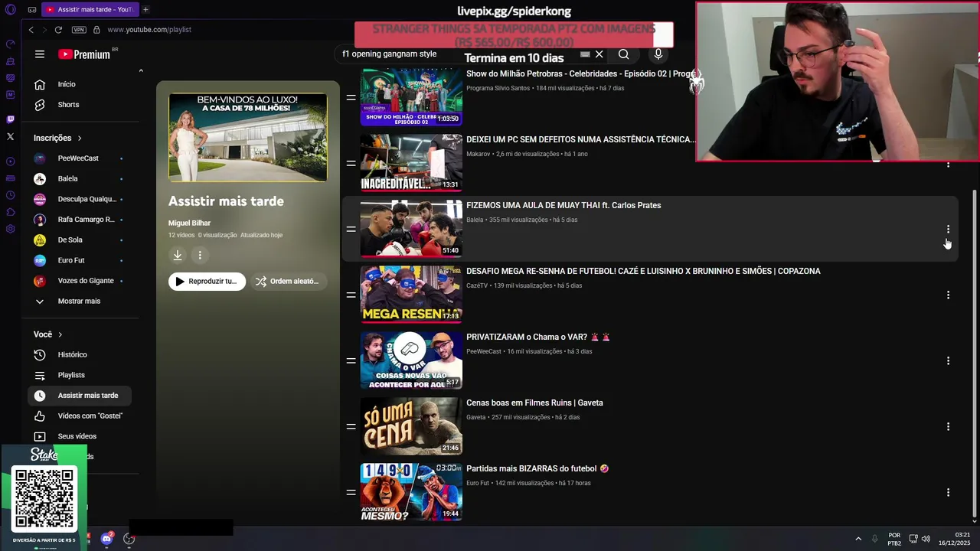Start voice search with the microphone icon

pos(658,54)
